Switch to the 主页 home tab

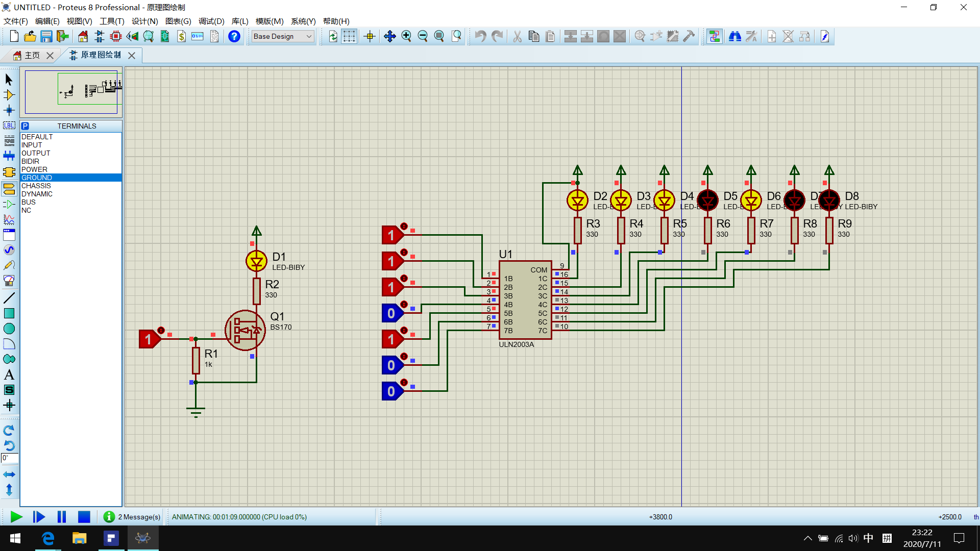pos(32,55)
